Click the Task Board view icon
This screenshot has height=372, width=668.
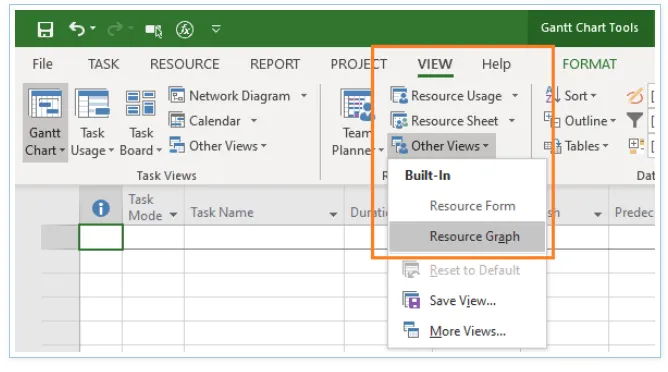pyautogui.click(x=141, y=103)
